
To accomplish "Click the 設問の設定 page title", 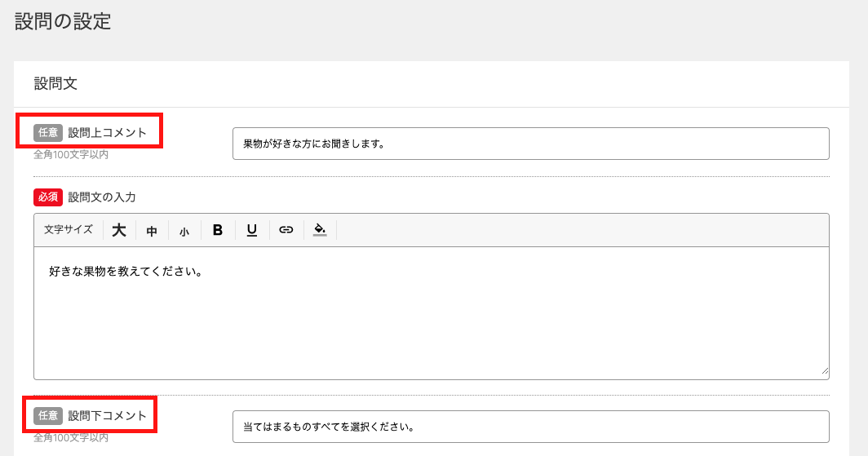I will (63, 21).
